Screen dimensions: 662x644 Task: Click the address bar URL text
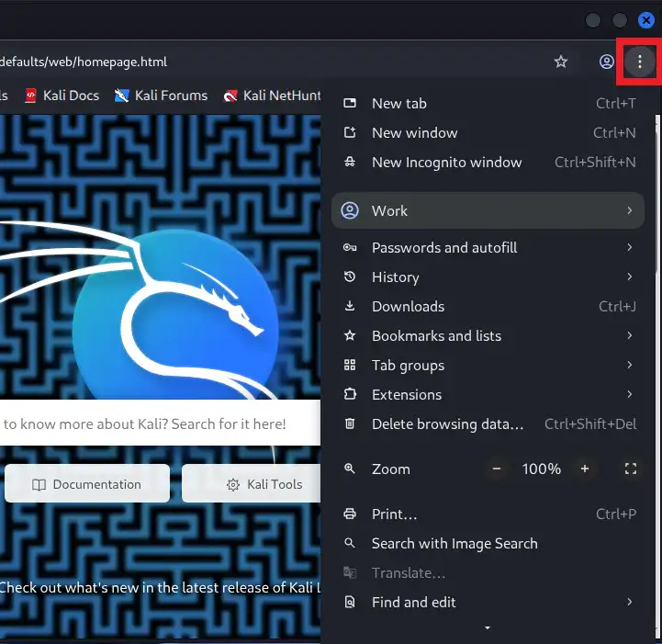(84, 62)
